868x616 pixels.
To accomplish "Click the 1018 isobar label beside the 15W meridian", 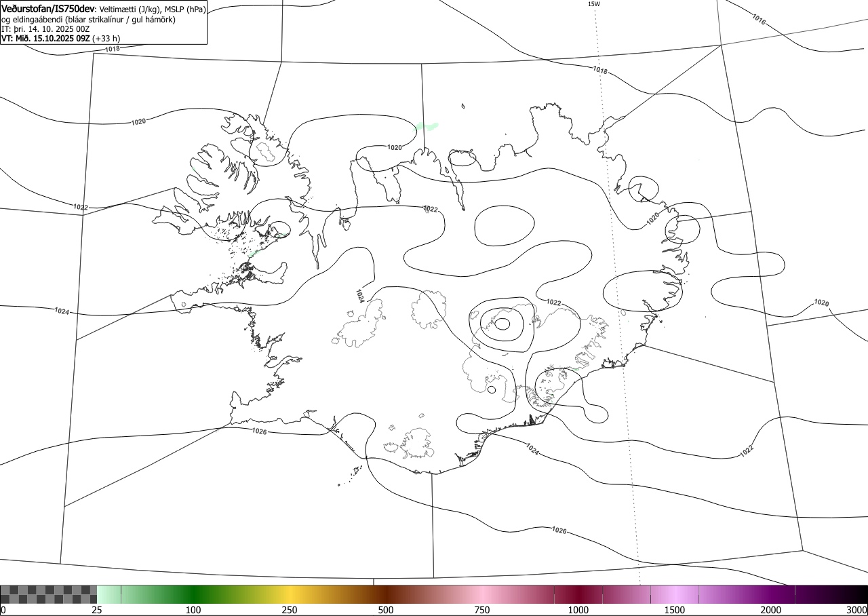I will (x=599, y=70).
